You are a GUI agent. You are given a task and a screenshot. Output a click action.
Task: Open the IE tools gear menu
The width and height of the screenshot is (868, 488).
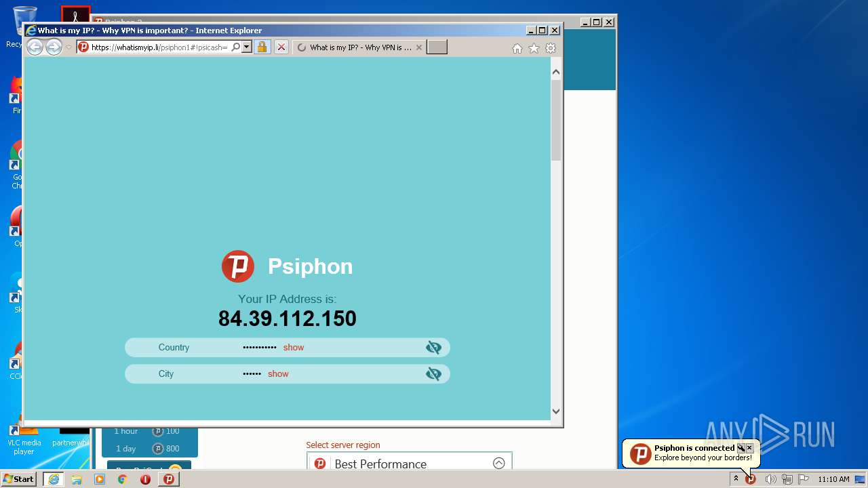coord(551,48)
